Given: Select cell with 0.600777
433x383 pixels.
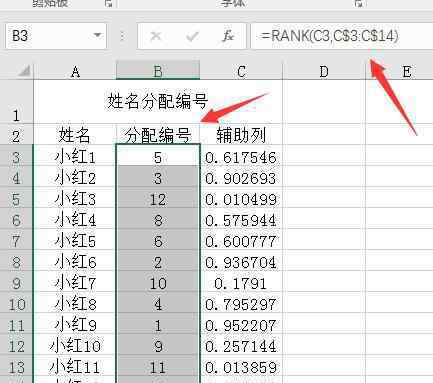Looking at the screenshot, I should (241, 239).
